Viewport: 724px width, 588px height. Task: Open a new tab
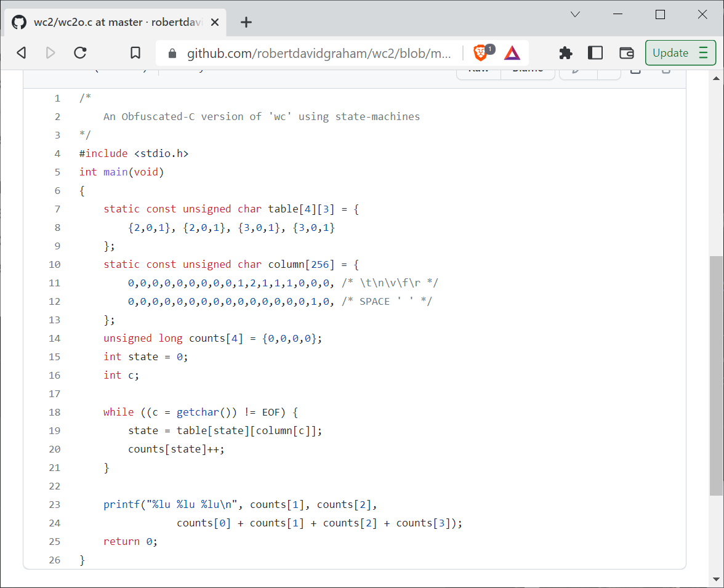(246, 22)
